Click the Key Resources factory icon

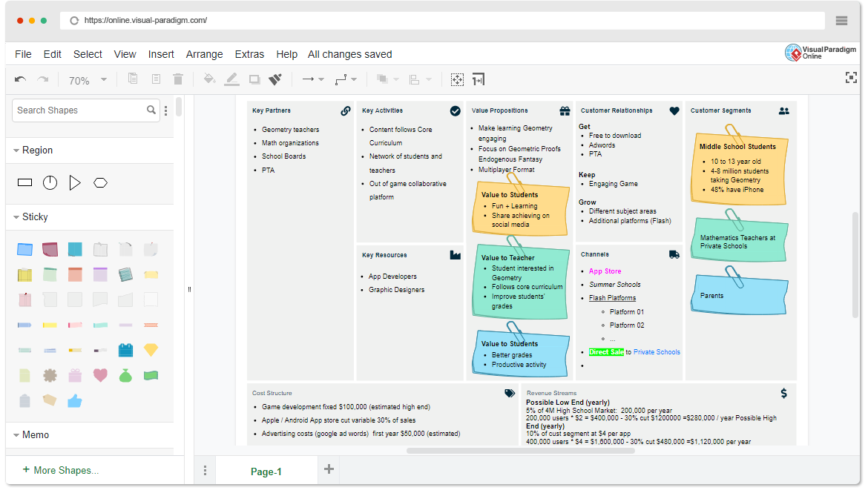tap(455, 255)
